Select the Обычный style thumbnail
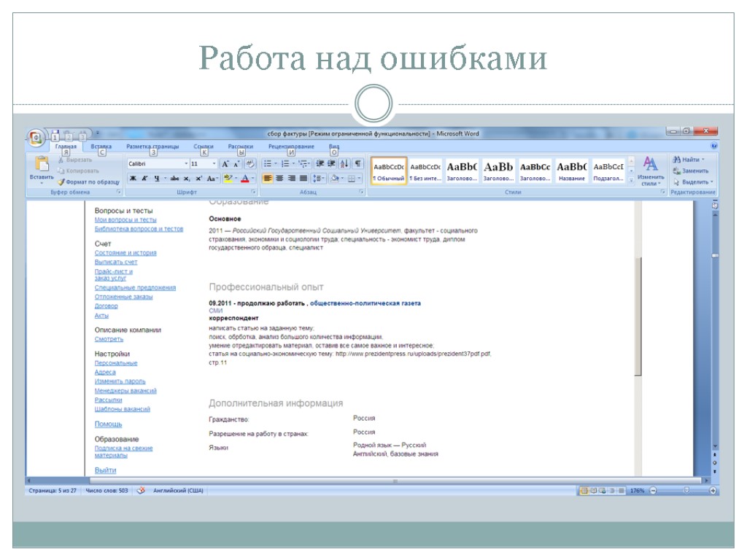Screen dimensions: 747x560 click(x=389, y=171)
